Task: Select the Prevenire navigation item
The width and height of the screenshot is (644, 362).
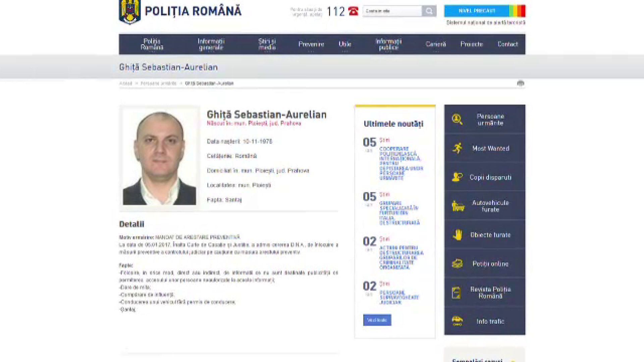Action: click(311, 44)
